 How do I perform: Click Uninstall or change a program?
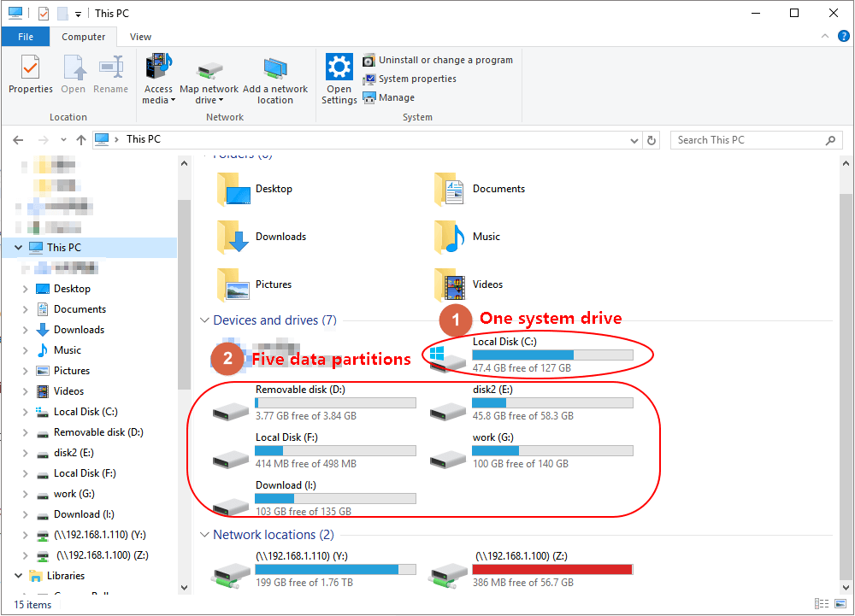coord(445,60)
